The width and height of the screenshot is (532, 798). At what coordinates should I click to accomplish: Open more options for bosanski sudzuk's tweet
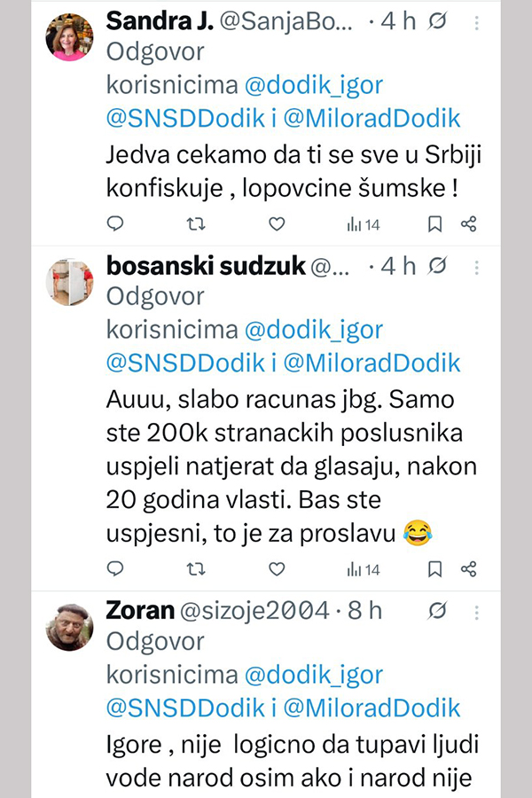click(478, 265)
